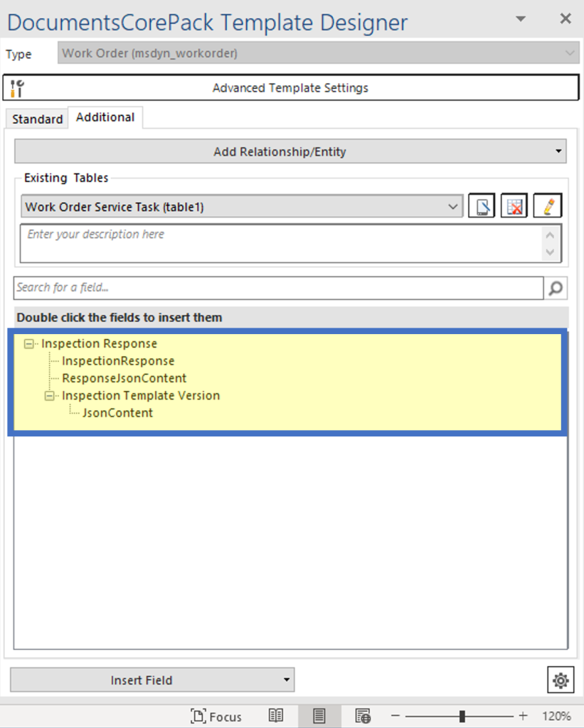Click the 120% zoom level
This screenshot has height=728, width=584.
coord(556,717)
